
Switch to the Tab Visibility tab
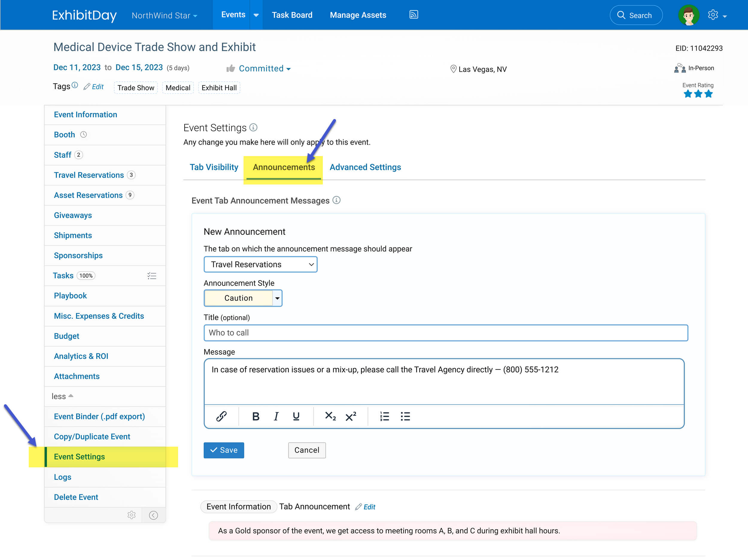point(214,167)
